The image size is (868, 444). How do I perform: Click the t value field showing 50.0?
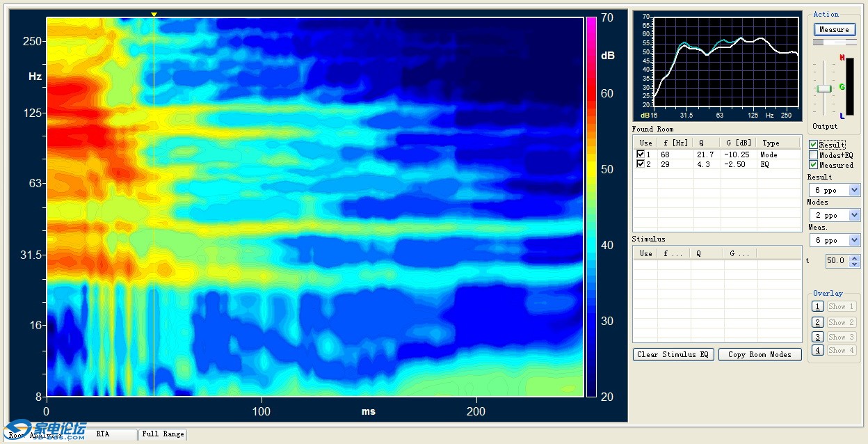837,261
